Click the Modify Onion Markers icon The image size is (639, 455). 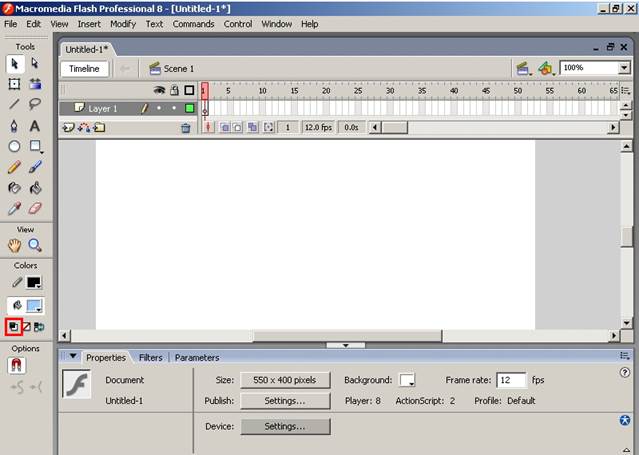[268, 128]
